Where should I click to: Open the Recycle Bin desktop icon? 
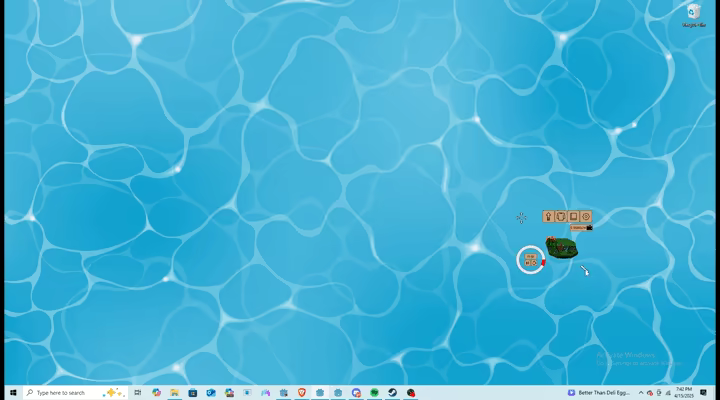(694, 15)
